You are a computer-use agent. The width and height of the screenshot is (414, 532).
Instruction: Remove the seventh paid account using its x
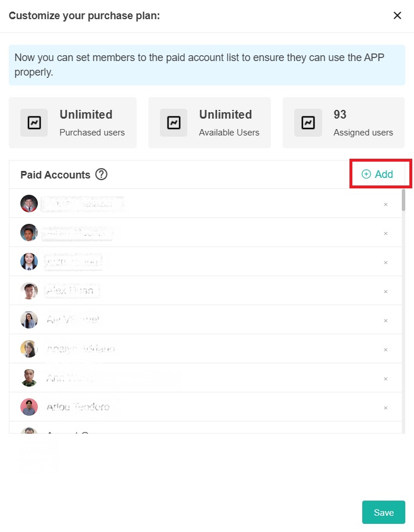click(386, 379)
